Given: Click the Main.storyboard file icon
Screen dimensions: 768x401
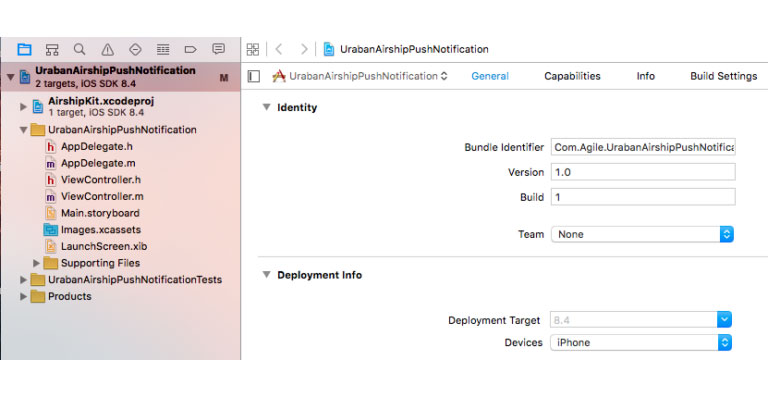Looking at the screenshot, I should pyautogui.click(x=50, y=213).
